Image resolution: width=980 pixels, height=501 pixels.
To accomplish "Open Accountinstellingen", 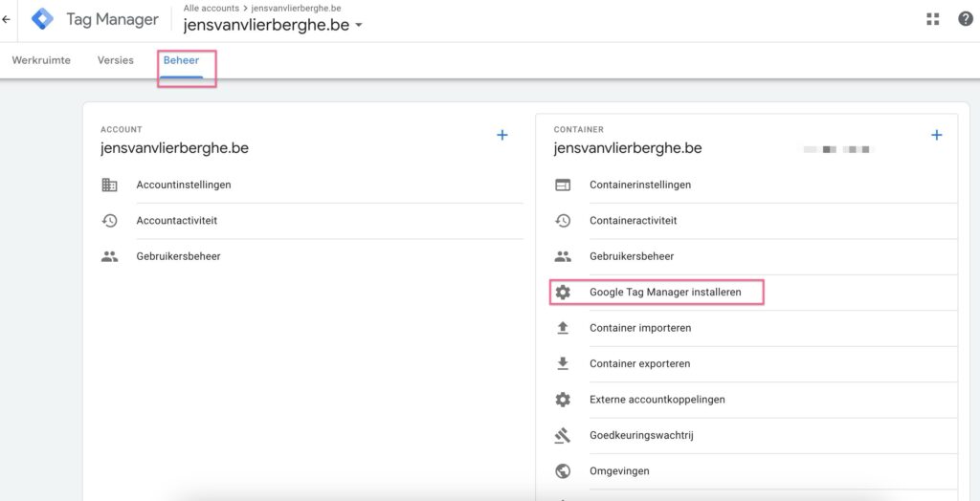I will [x=184, y=185].
